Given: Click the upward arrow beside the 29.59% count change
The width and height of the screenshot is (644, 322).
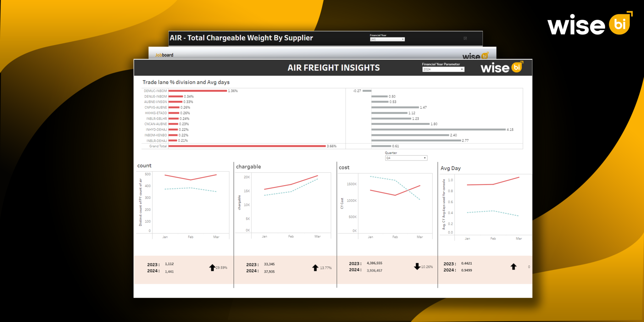Looking at the screenshot, I should pos(213,267).
